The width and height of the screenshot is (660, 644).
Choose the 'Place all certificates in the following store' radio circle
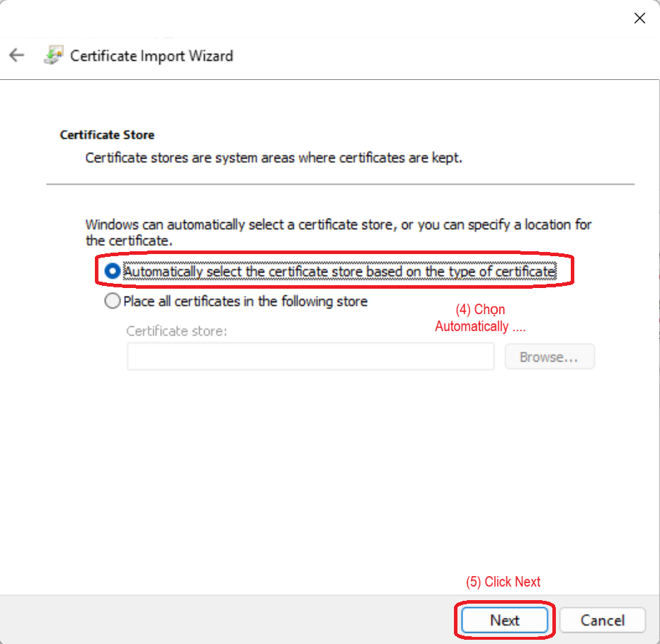point(112,301)
